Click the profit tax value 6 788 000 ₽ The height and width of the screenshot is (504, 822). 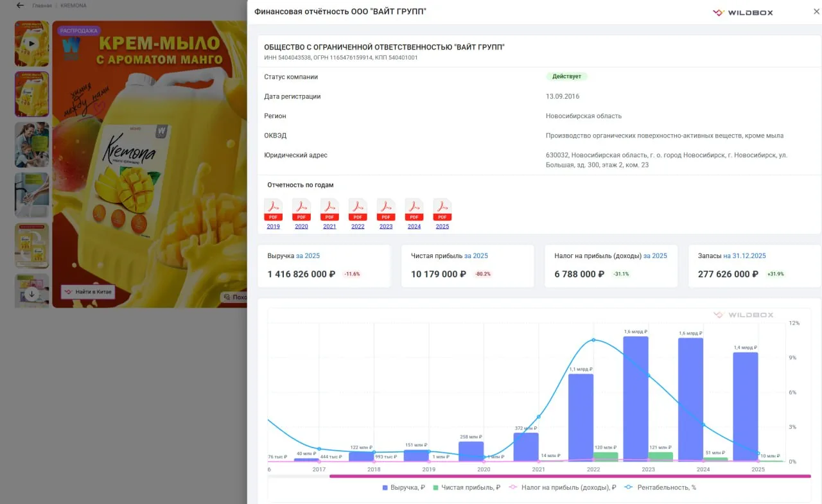pyautogui.click(x=579, y=274)
